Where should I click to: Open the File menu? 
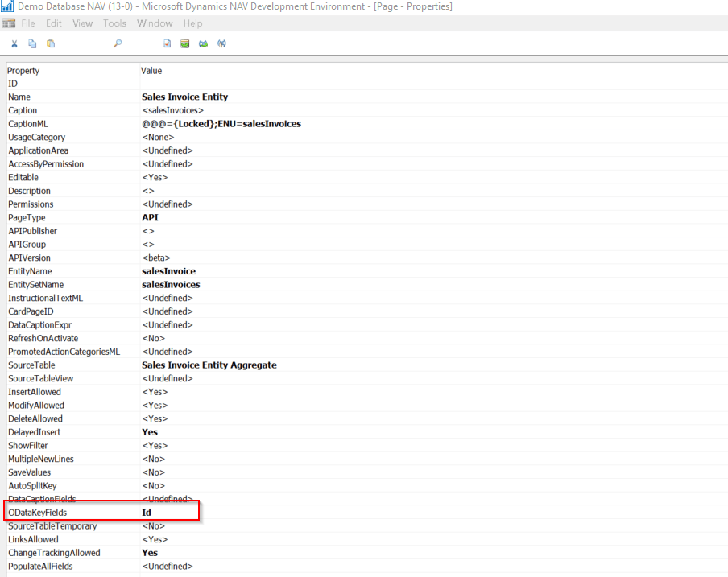click(28, 23)
